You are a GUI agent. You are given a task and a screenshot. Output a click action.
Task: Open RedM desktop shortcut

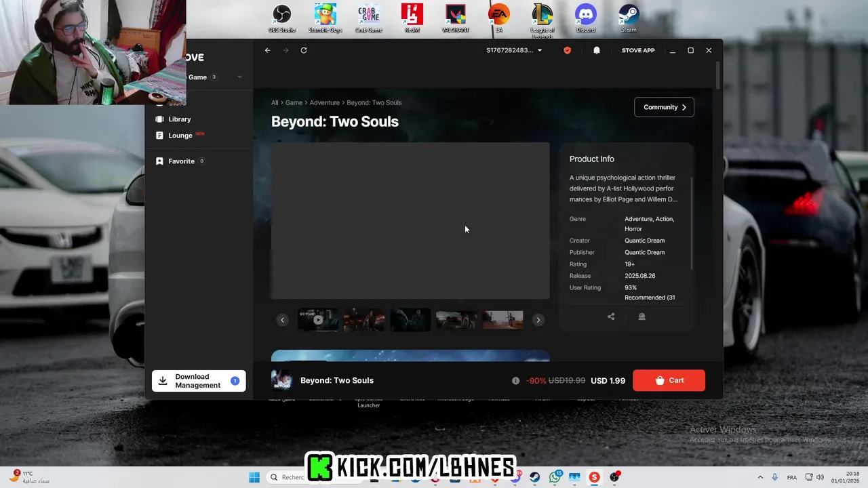(x=412, y=18)
